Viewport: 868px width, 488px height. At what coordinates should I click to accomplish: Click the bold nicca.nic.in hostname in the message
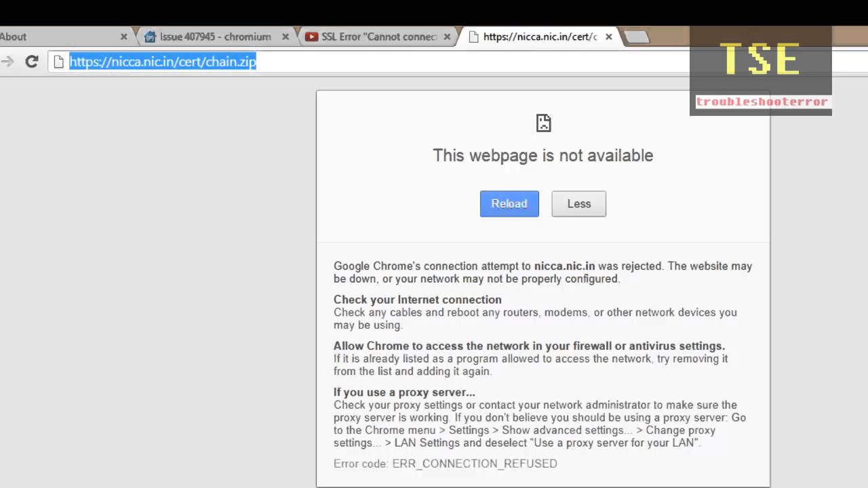(x=564, y=266)
